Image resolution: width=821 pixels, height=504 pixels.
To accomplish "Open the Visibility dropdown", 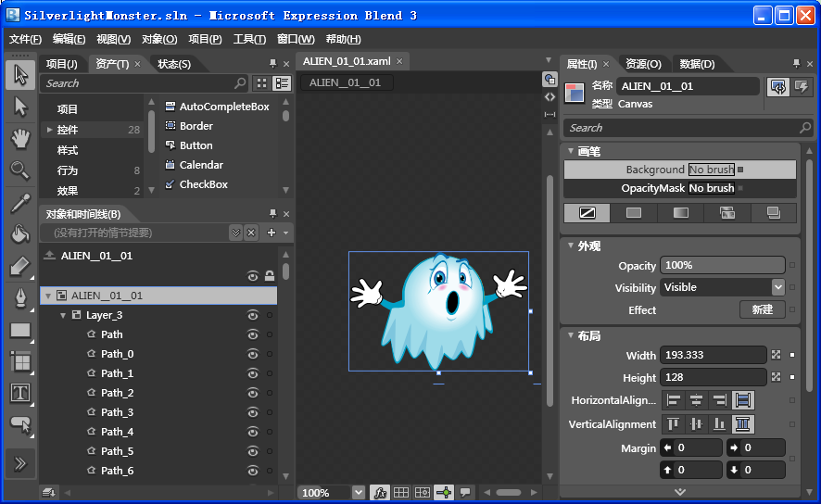I will pos(778,287).
